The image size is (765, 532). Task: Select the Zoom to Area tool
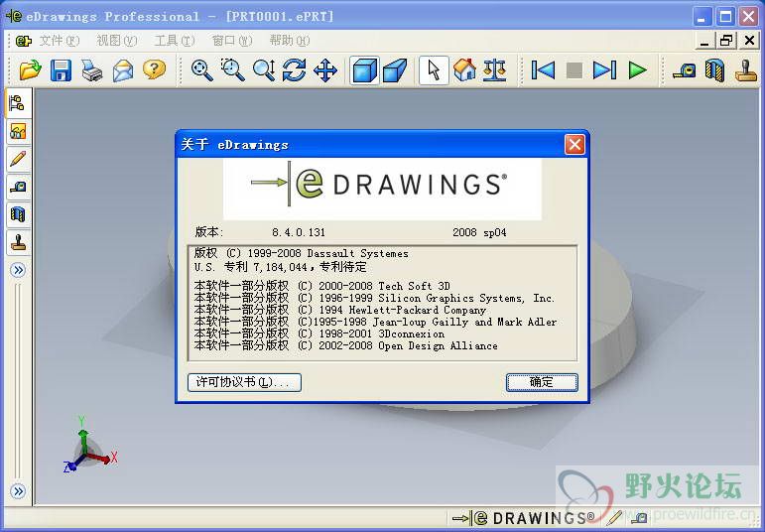233,70
